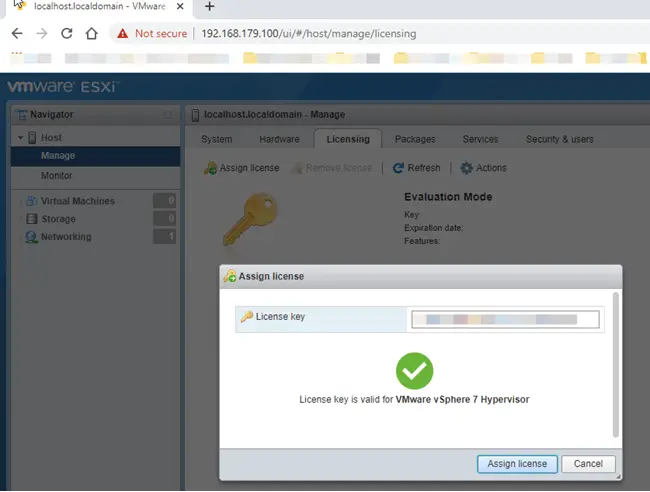Close the localhost.localdomain browser tab

pyautogui.click(x=180, y=6)
